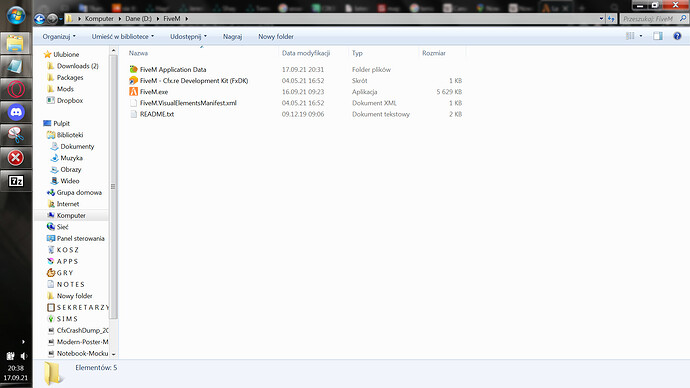The height and width of the screenshot is (388, 690).
Task: Open File Explorer from the taskbar
Action: coord(15,44)
